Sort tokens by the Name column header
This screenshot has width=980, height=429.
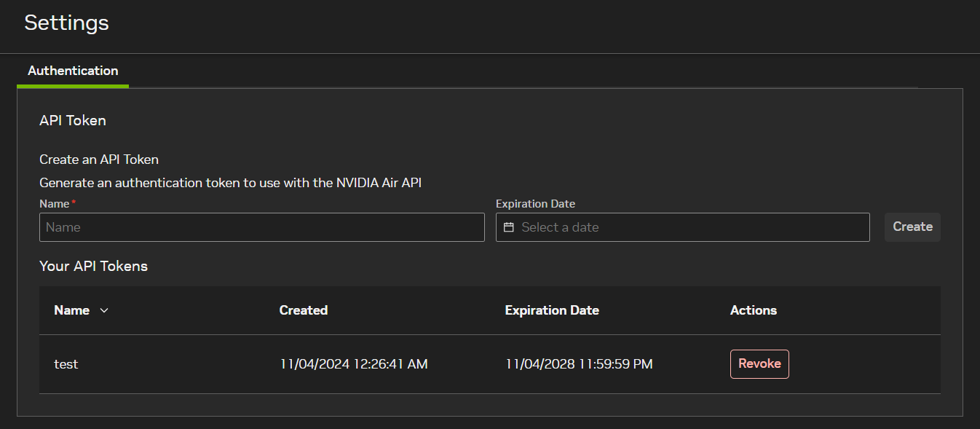72,310
